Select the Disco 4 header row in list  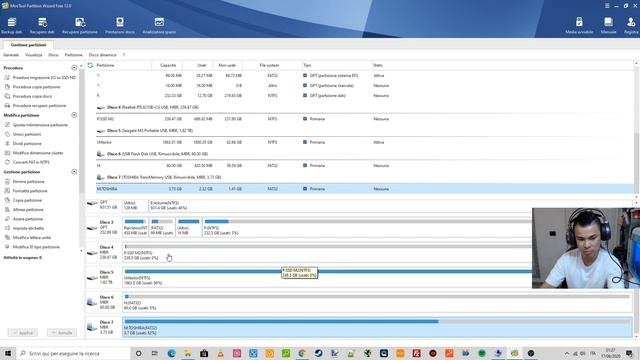tap(364, 107)
